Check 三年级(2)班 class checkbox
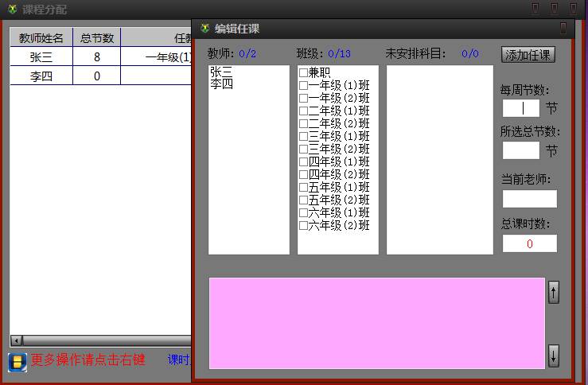 click(x=303, y=150)
